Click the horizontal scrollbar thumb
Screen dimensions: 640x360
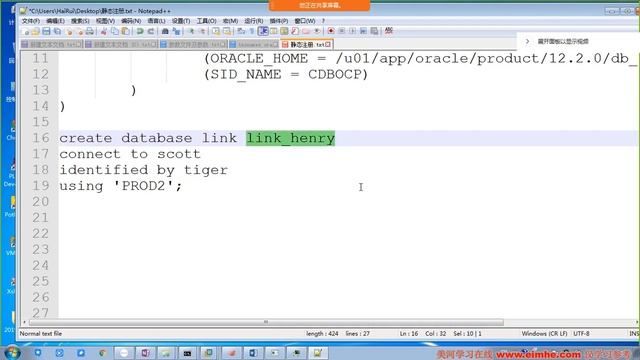[x=266, y=322]
